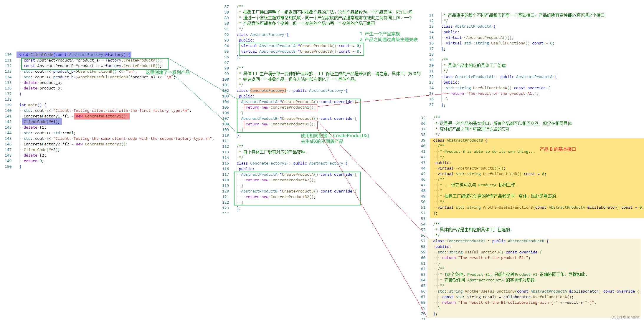This screenshot has height=322, width=644.
Task: Click 'virtual std::string UsefulFunctionB() const = 0;' line
Action: point(492,174)
